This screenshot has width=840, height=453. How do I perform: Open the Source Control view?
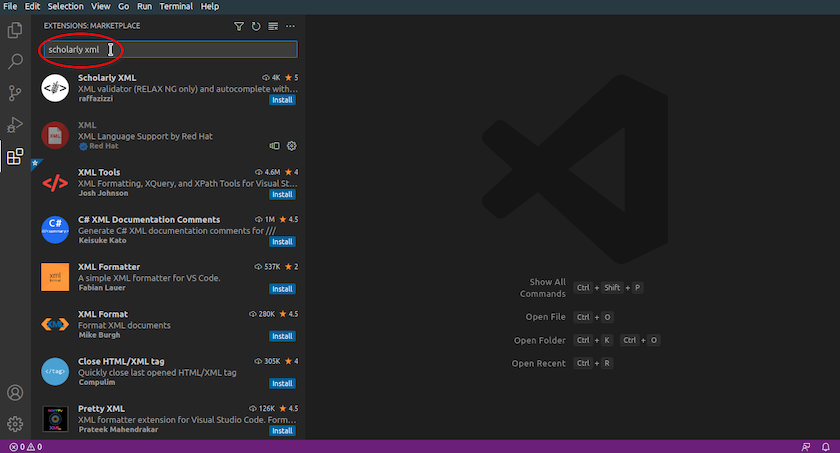pos(15,93)
